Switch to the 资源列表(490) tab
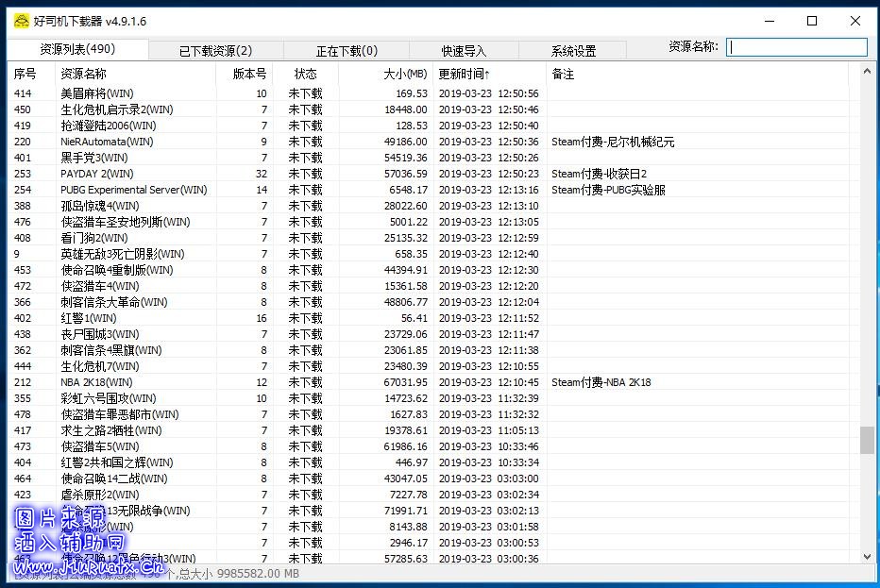 [x=77, y=49]
